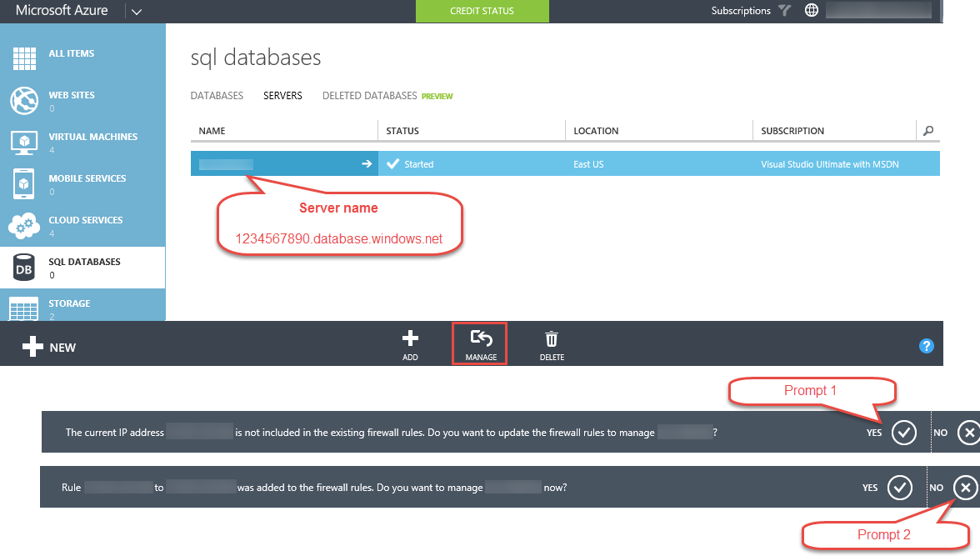The width and height of the screenshot is (980, 556).
Task: Click NO cross on rule added prompt
Action: (x=966, y=487)
